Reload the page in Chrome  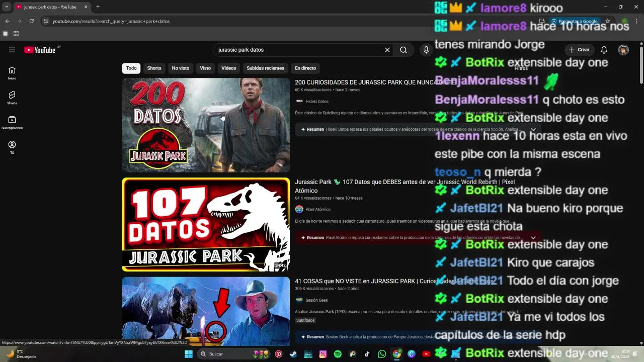pyautogui.click(x=31, y=21)
